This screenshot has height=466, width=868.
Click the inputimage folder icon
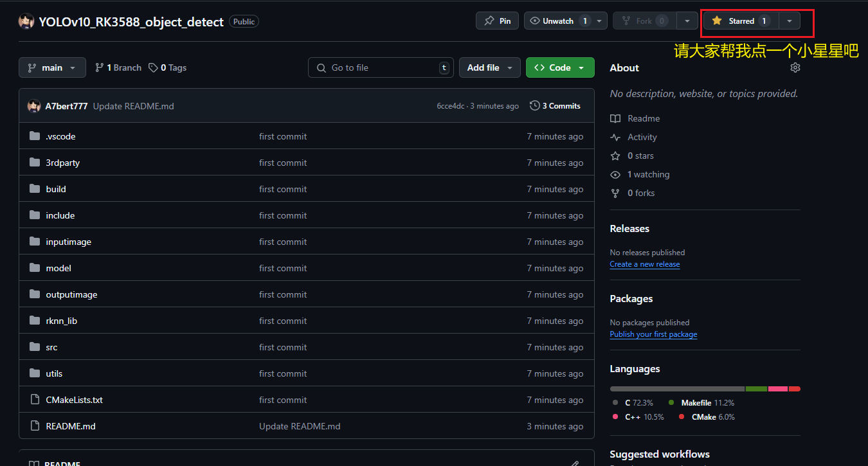(35, 242)
